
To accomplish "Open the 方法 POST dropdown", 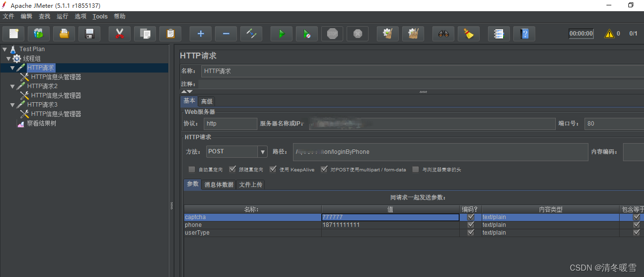I will pyautogui.click(x=262, y=152).
